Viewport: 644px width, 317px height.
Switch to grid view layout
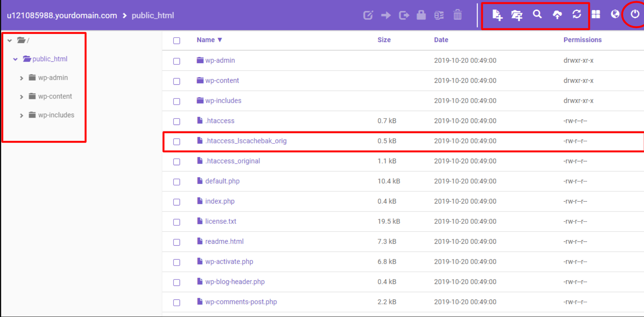click(596, 15)
